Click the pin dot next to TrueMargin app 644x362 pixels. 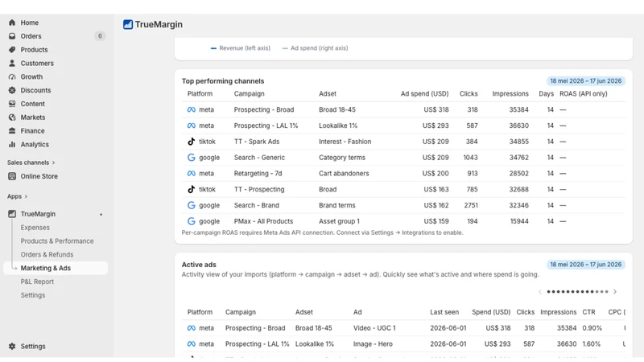pyautogui.click(x=101, y=215)
